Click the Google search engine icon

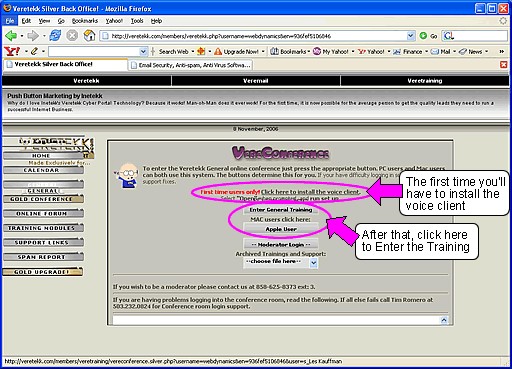(448, 36)
